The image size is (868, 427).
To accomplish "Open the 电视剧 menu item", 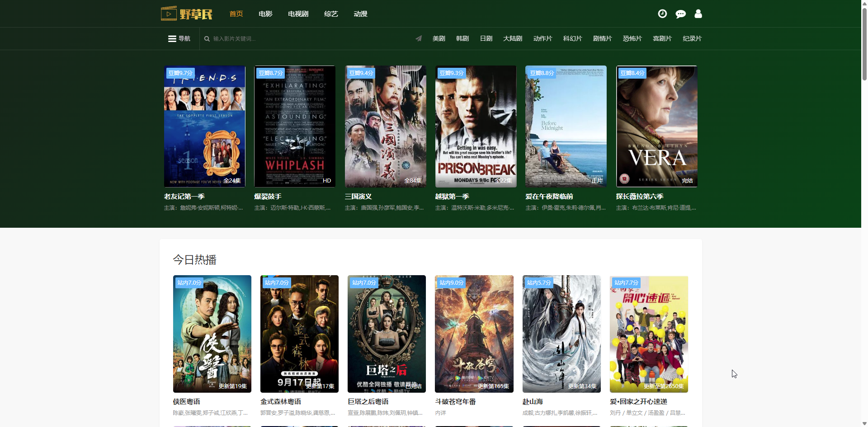I will tap(298, 14).
